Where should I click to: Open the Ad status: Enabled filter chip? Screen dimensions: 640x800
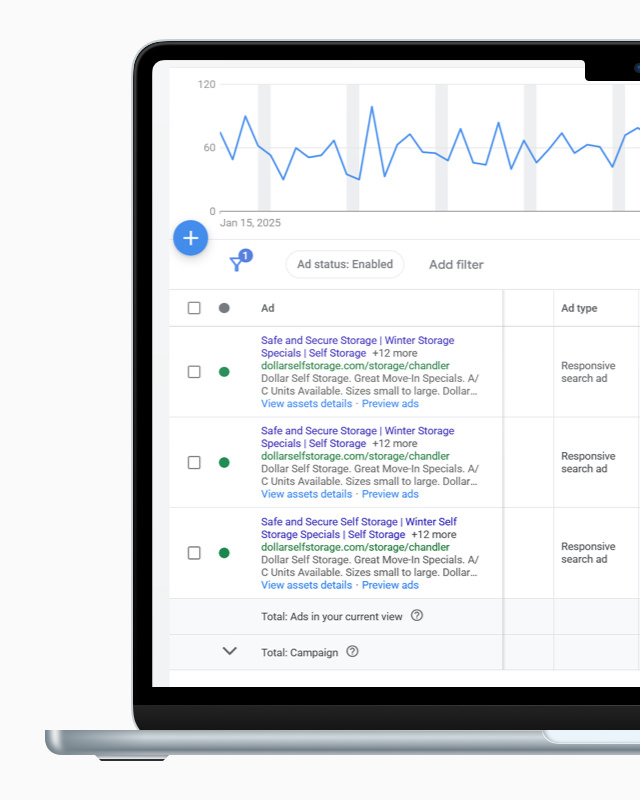345,264
